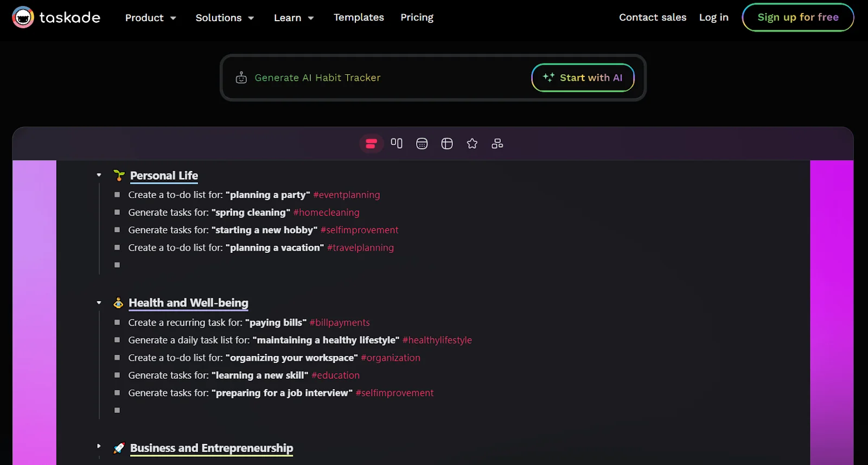Select the List view icon
This screenshot has height=465, width=868.
371,144
